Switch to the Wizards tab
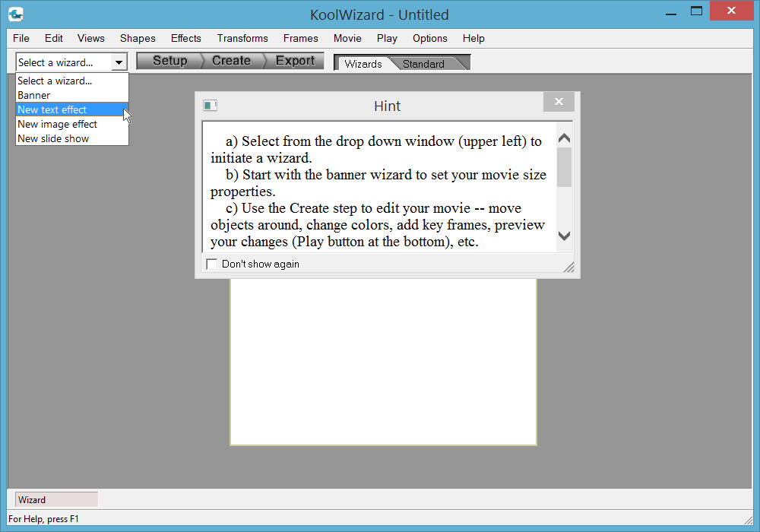 pos(363,64)
